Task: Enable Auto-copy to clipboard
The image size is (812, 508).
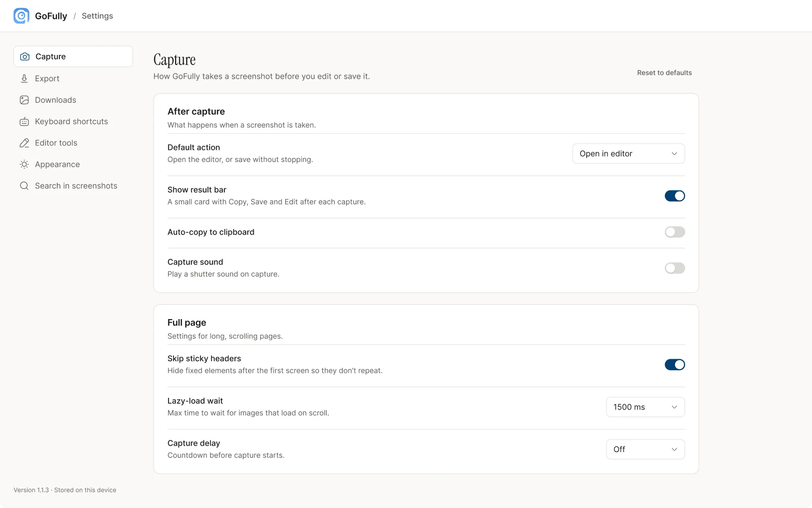Action: pyautogui.click(x=674, y=232)
